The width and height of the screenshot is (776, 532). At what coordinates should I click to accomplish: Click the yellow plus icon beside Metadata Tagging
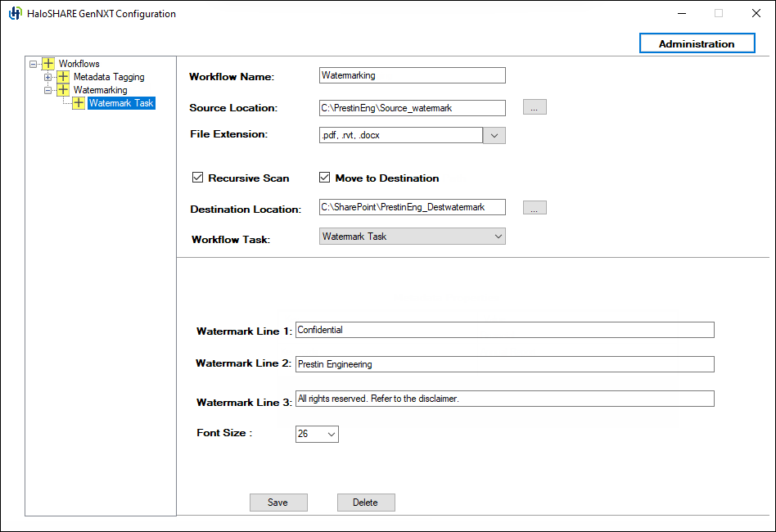(63, 77)
